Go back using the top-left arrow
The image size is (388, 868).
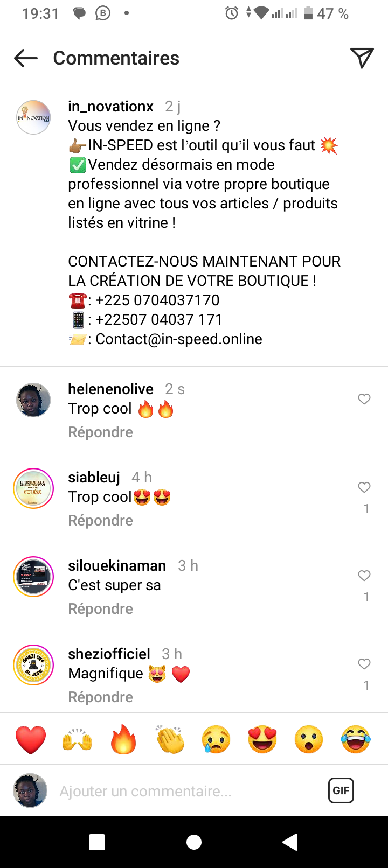pyautogui.click(x=26, y=58)
